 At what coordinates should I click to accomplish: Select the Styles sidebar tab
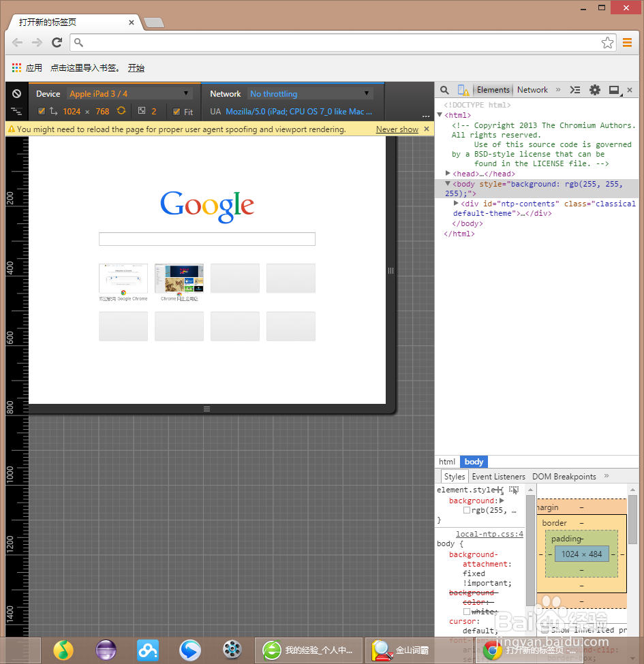click(455, 477)
